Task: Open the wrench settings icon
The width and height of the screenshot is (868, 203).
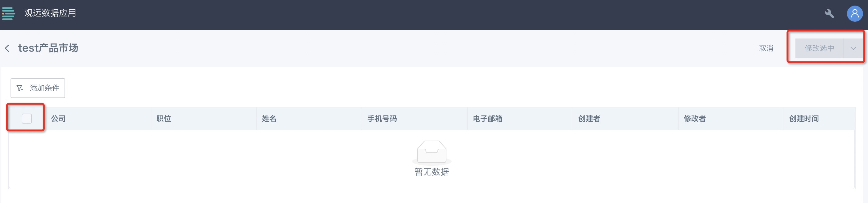Action: tap(829, 13)
